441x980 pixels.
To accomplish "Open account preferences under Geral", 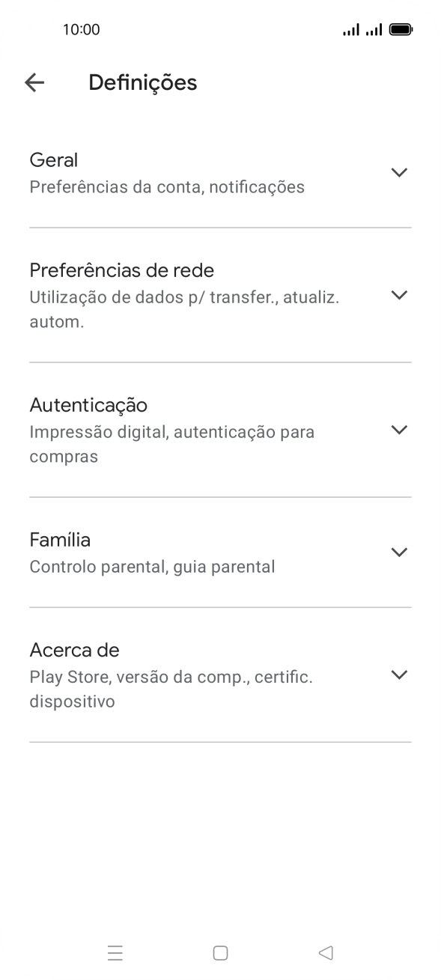I will tap(166, 186).
